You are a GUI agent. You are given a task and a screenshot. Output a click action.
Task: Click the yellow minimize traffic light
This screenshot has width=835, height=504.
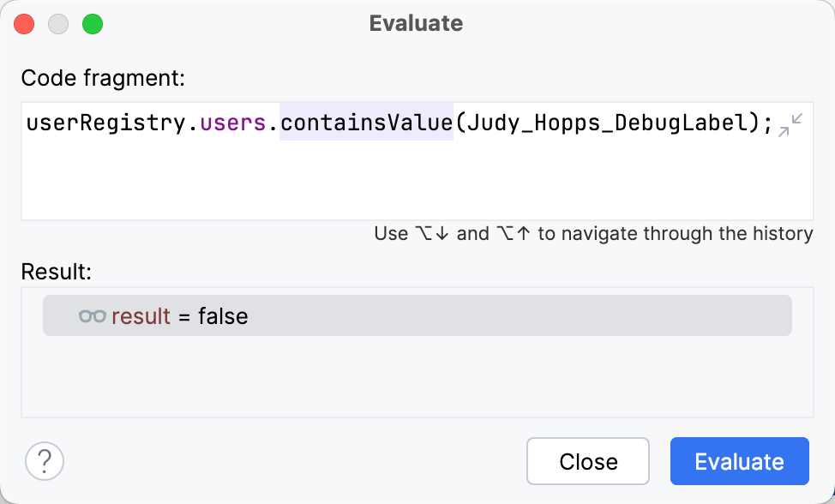click(x=58, y=24)
